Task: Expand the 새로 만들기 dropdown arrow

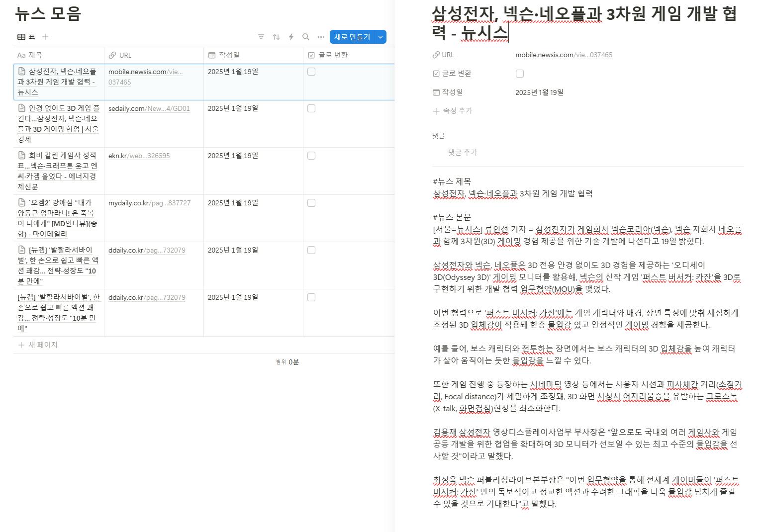Action: pos(381,37)
